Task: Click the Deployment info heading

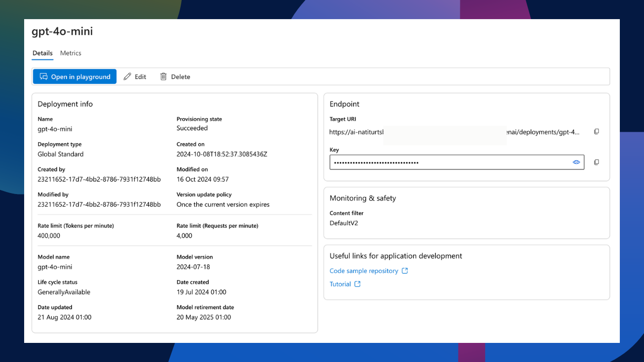Action: pyautogui.click(x=65, y=104)
